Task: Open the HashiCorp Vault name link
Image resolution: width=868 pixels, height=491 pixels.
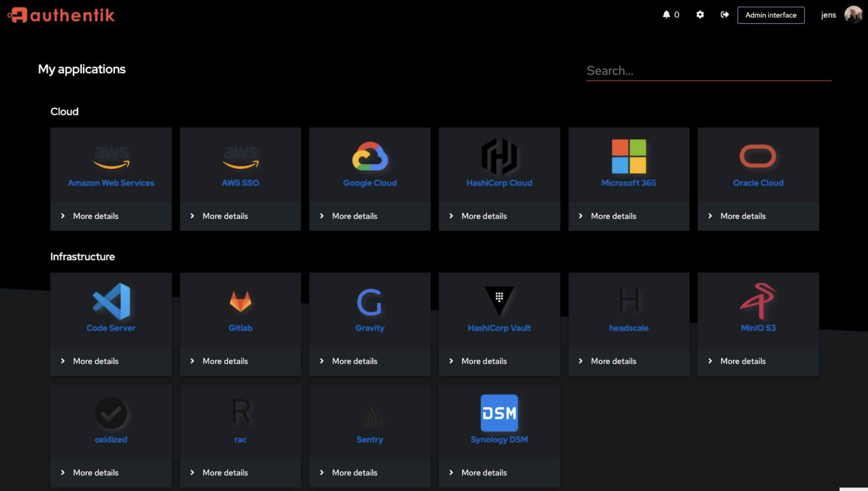Action: [x=499, y=328]
